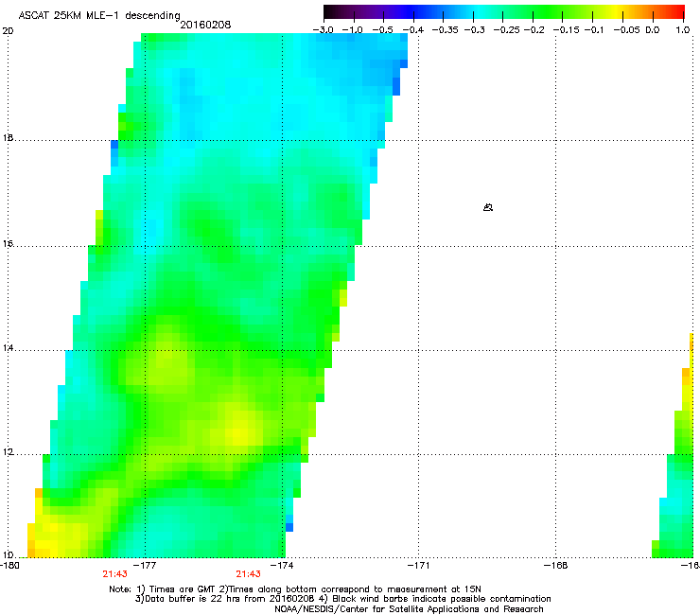Screen dimensions: 700x615
Task: Click the 0.0 color scale label
Action: 653,30
